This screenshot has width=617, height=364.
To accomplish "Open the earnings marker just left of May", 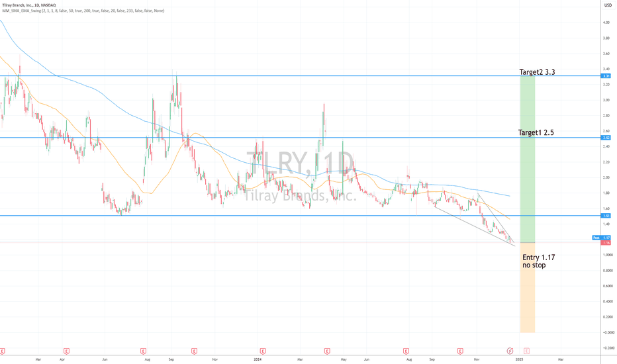I will (326, 350).
